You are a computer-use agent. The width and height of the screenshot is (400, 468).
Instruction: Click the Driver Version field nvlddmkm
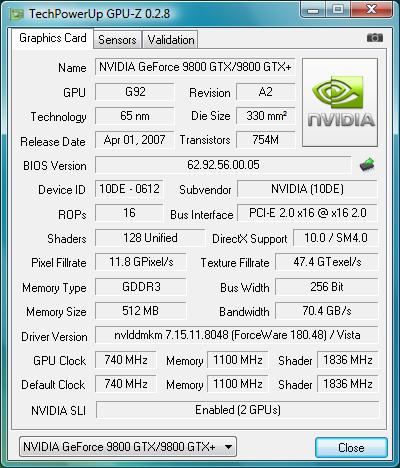(237, 335)
